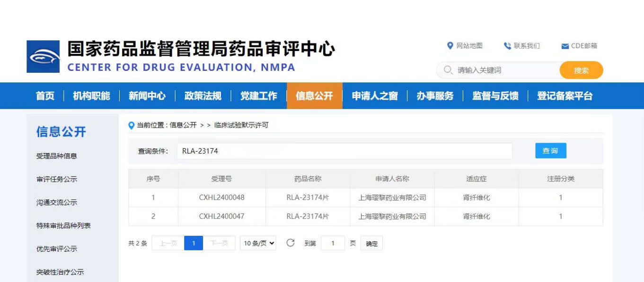Click the 申请人名称 column header
This screenshot has height=282, width=644.
click(x=392, y=179)
